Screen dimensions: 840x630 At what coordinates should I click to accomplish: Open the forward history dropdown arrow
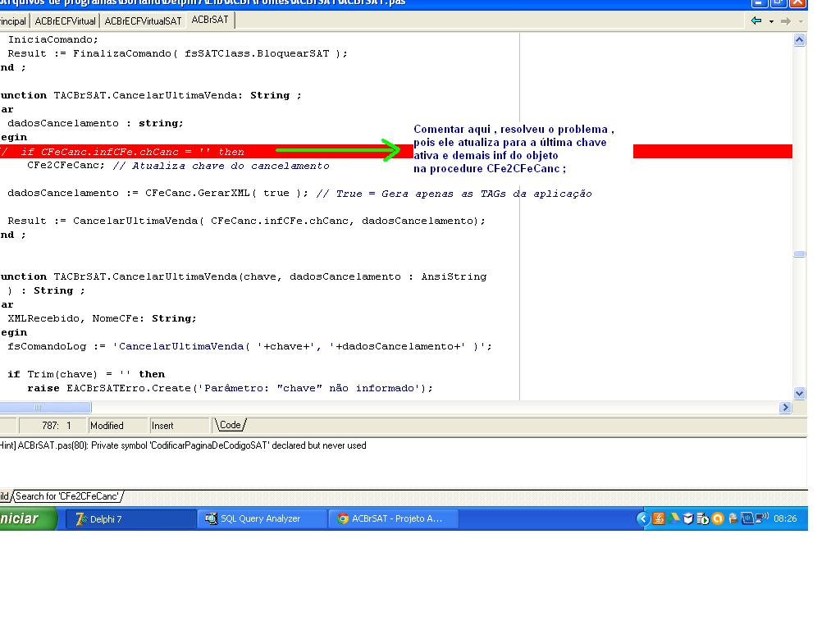point(801,21)
